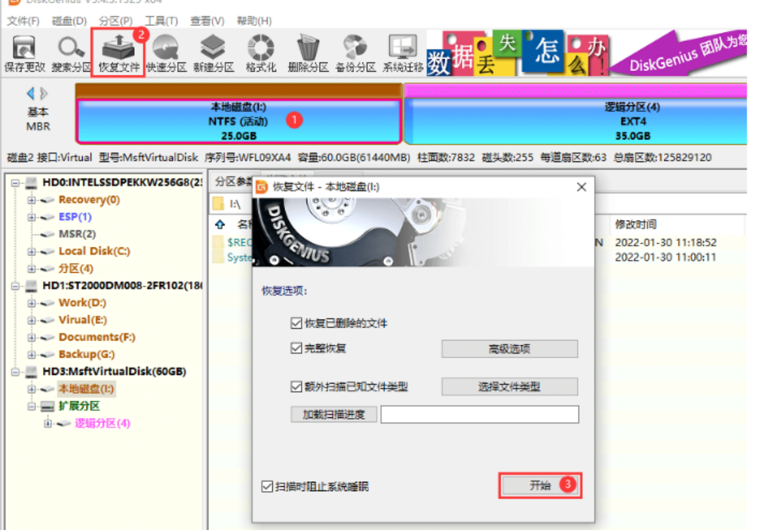Expand the 逻辑分区(4) tree node

[48, 424]
